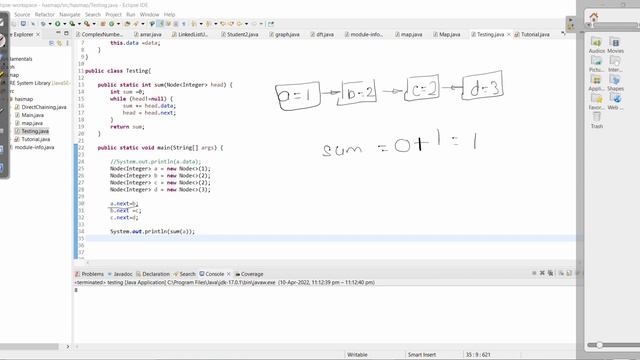Click the println(sum(a)) code line
The image size is (640, 360).
[152, 231]
